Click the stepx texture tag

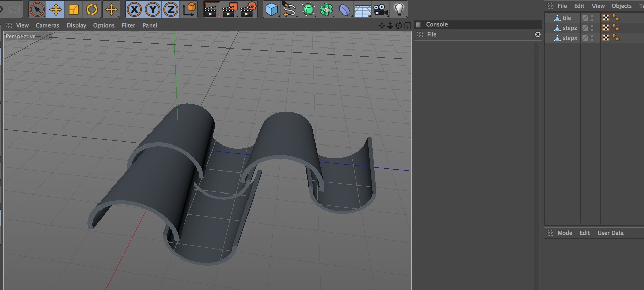click(x=606, y=38)
